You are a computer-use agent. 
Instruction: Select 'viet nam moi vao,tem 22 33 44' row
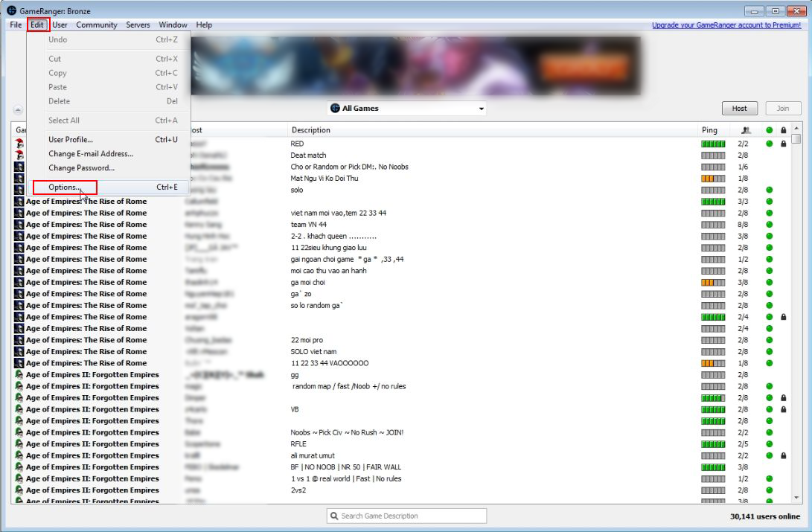401,213
